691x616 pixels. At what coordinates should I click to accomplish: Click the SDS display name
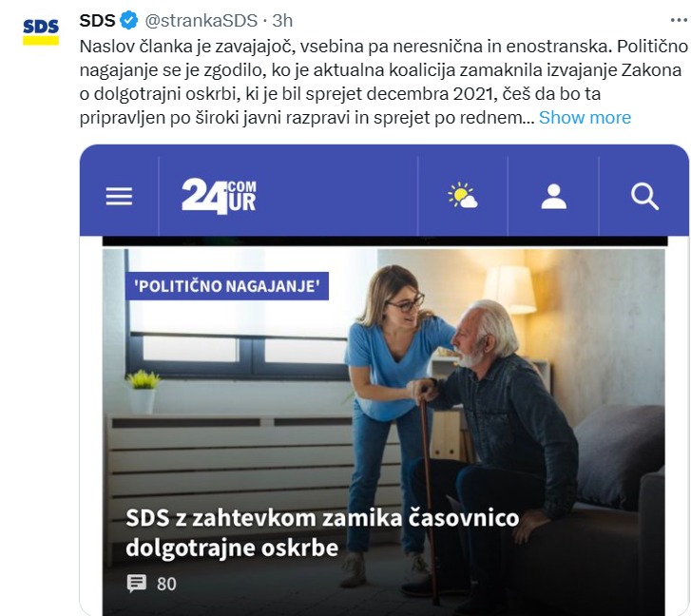coord(97,21)
